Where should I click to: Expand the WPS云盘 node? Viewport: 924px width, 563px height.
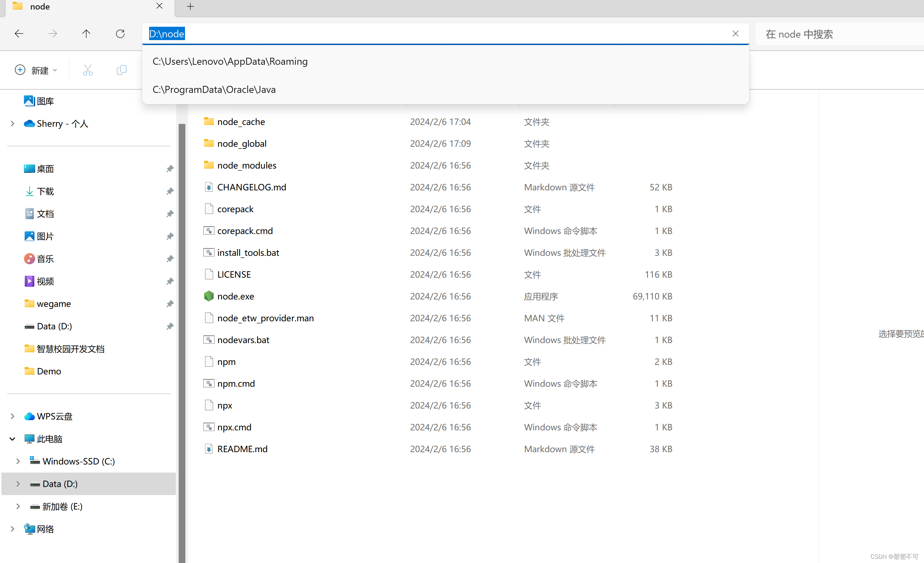12,416
